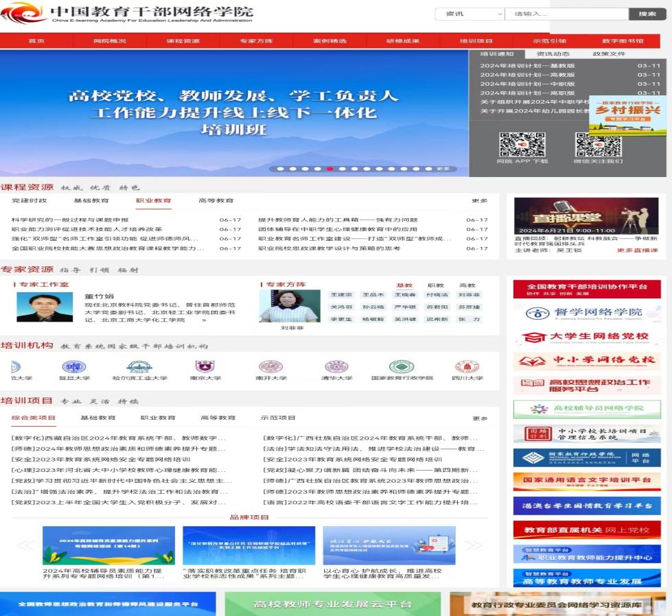This screenshot has height=616, width=672.
Task: Open the 更多直播课 link
Action: (x=637, y=250)
